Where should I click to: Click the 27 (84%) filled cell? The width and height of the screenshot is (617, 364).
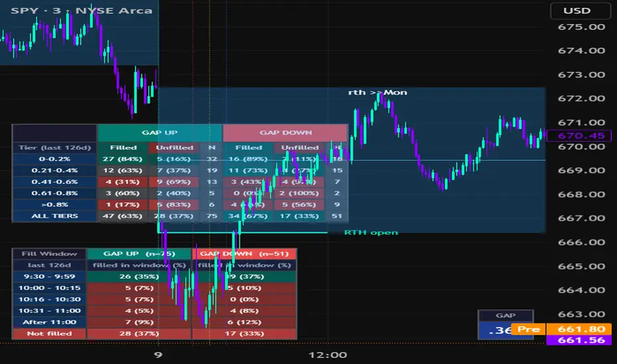[x=122, y=159]
